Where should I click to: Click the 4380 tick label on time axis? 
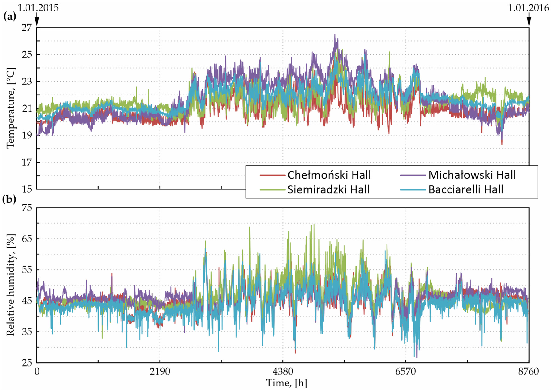(283, 371)
